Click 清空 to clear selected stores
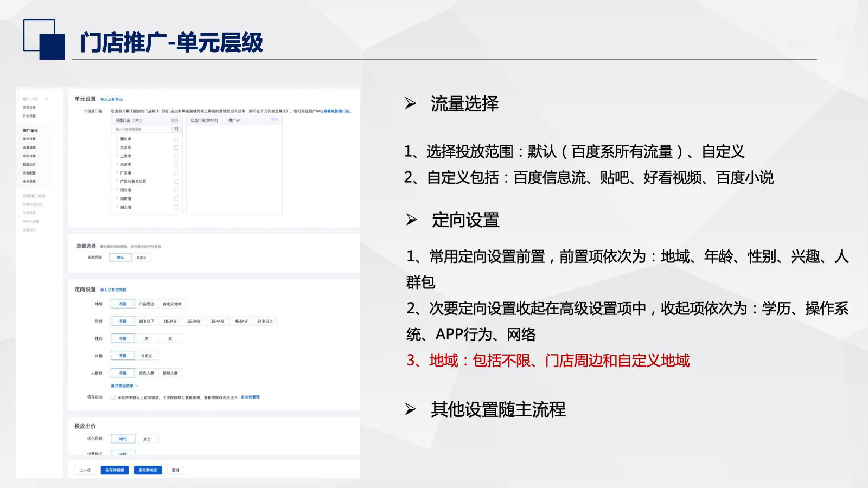 [274, 120]
